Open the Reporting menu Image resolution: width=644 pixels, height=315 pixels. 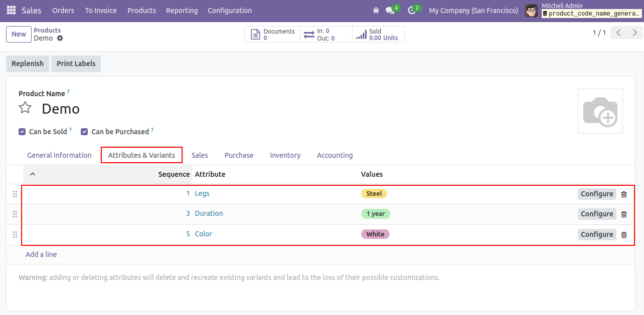[182, 11]
